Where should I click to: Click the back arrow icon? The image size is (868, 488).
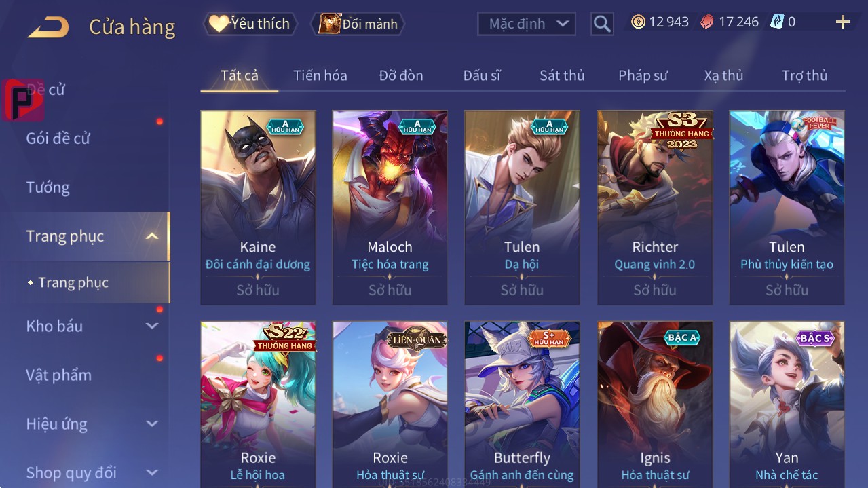pyautogui.click(x=48, y=27)
